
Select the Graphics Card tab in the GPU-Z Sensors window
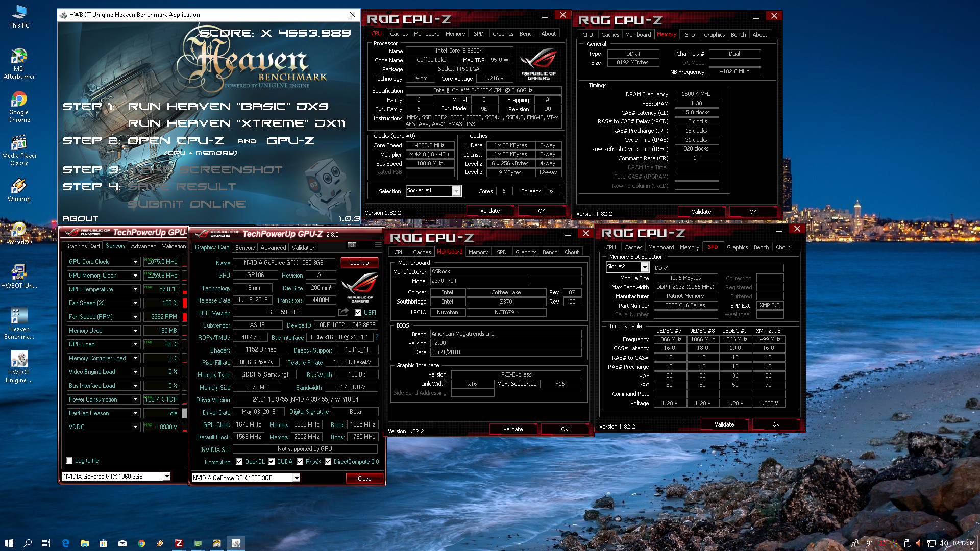coord(82,246)
